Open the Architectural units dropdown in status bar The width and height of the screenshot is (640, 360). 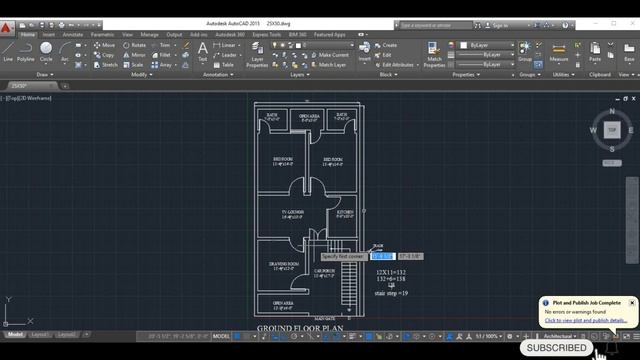pos(559,336)
